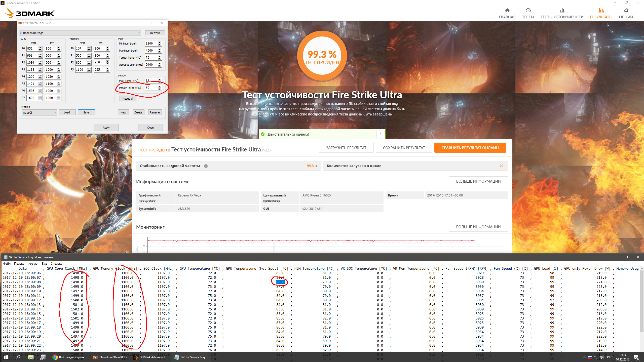
Task: Open File Explorer on taskbar
Action: pos(31,357)
